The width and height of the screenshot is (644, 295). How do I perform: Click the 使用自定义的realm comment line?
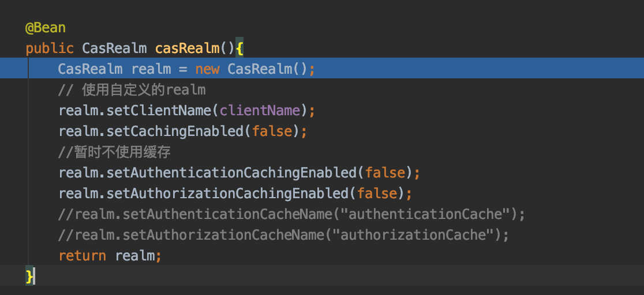132,90
